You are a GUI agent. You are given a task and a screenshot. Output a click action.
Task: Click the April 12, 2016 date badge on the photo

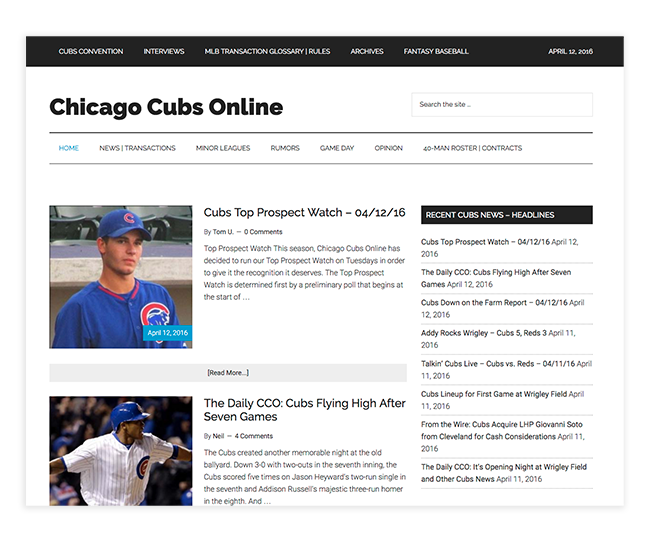[x=167, y=333]
